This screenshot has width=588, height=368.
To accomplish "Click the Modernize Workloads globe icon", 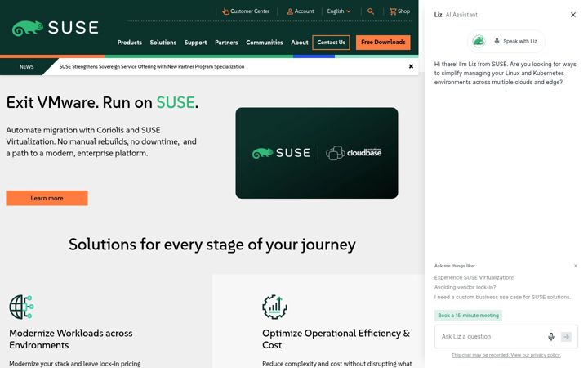I will coord(21,307).
